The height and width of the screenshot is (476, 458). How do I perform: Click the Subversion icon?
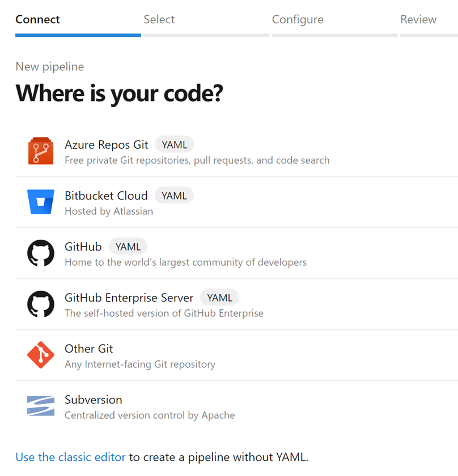(40, 405)
